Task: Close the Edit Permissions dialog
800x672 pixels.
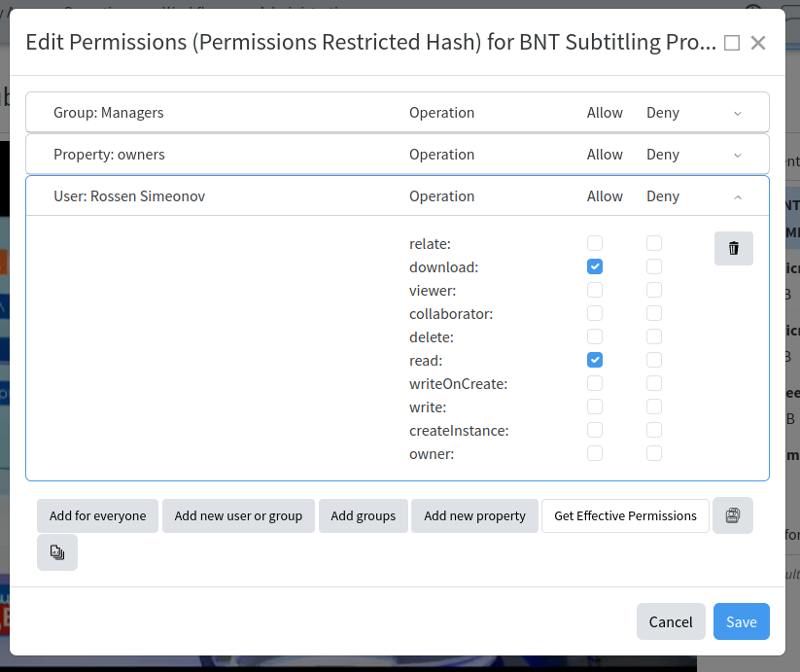Action: (758, 43)
